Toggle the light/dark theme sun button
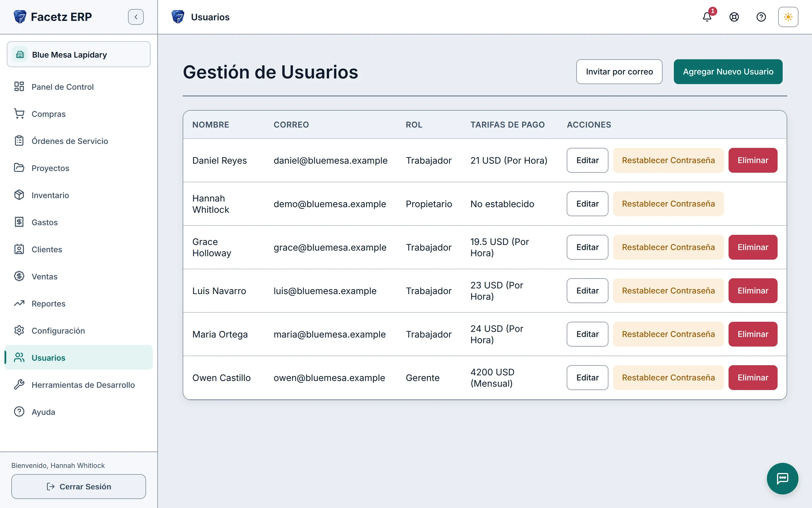 pyautogui.click(x=788, y=17)
